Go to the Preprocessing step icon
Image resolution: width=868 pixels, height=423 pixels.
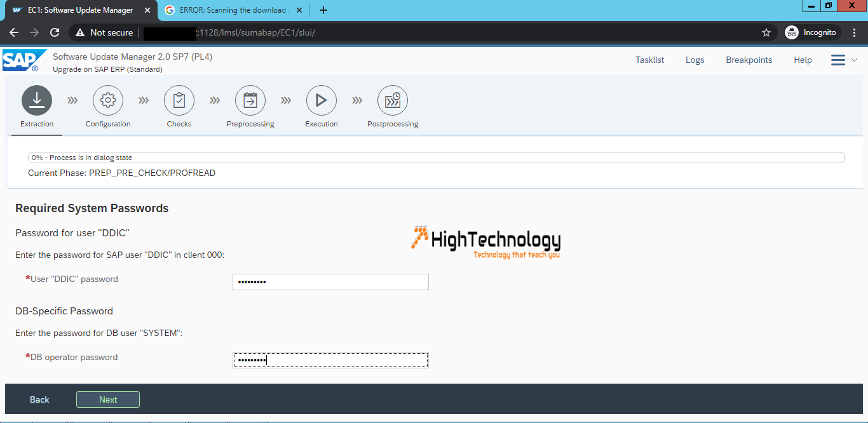pyautogui.click(x=250, y=100)
